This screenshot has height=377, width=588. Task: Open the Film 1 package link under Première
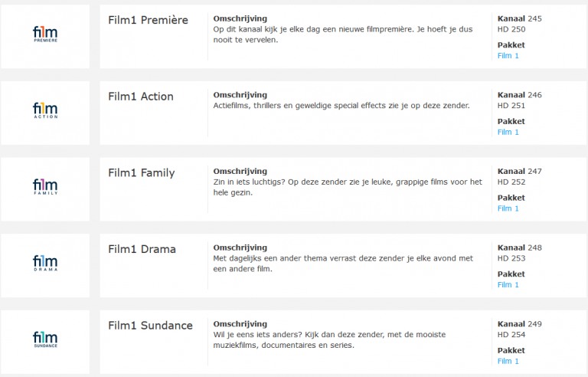tap(508, 56)
